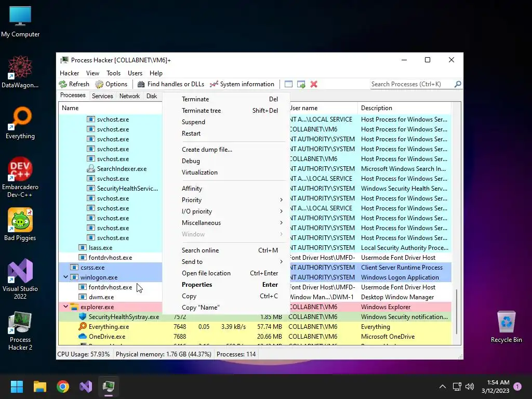Select Suspend in the context menu
Viewport: 532px width, 399px height.
(227, 122)
